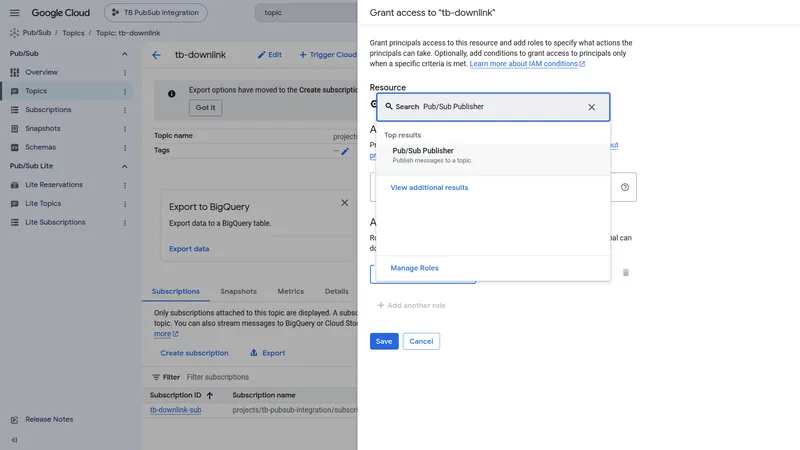The width and height of the screenshot is (800, 450).
Task: Clear the role search with X
Action: (591, 107)
